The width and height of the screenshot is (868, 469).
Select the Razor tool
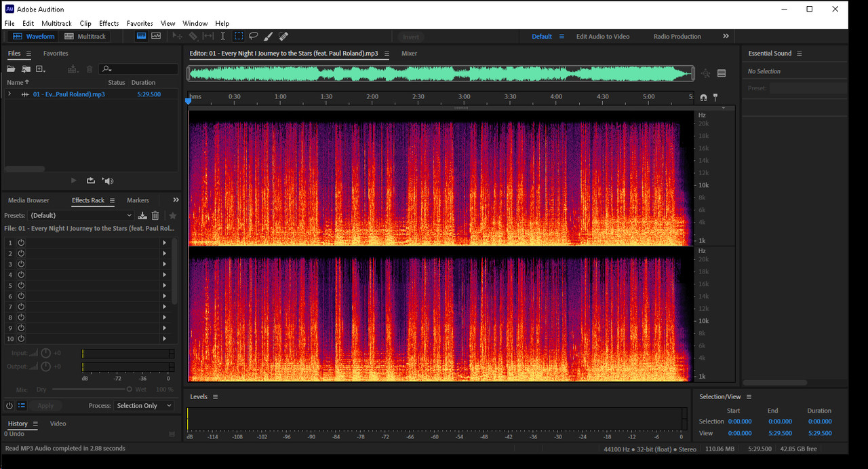(x=193, y=37)
